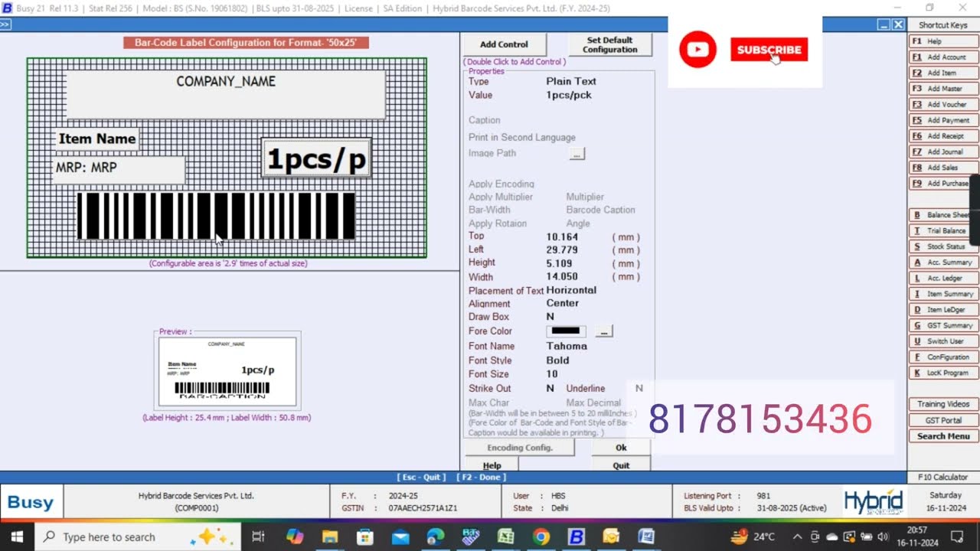
Task: Open GST Summary shortcut
Action: tap(943, 325)
